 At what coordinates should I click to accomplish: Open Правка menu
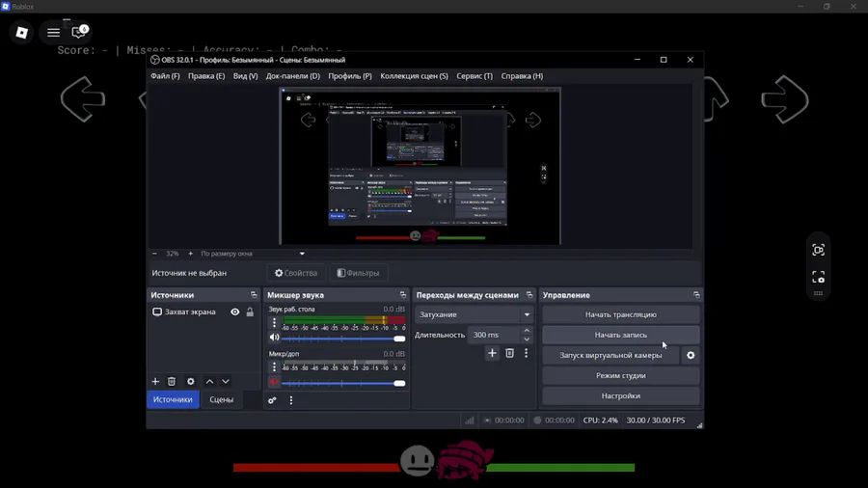206,76
